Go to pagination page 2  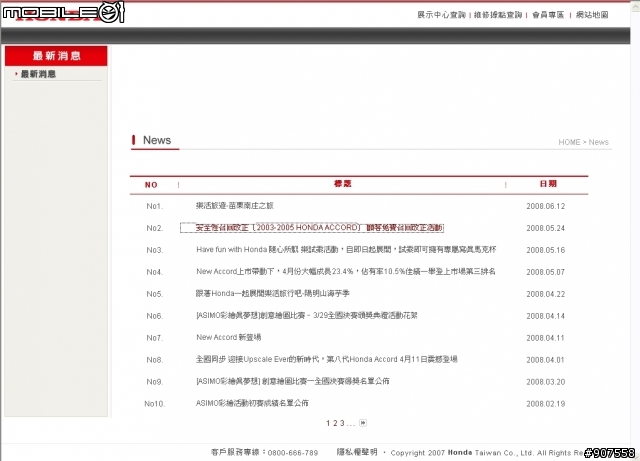tap(335, 423)
